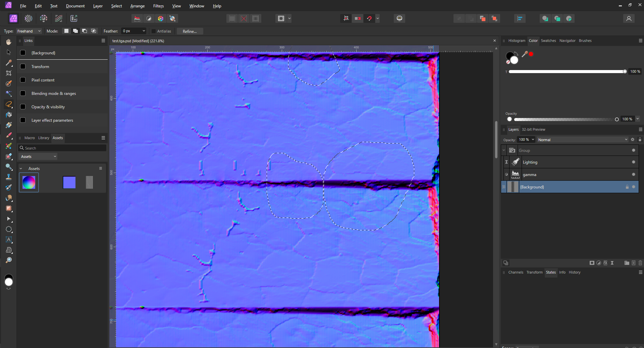Switch to the History tab

coord(575,272)
